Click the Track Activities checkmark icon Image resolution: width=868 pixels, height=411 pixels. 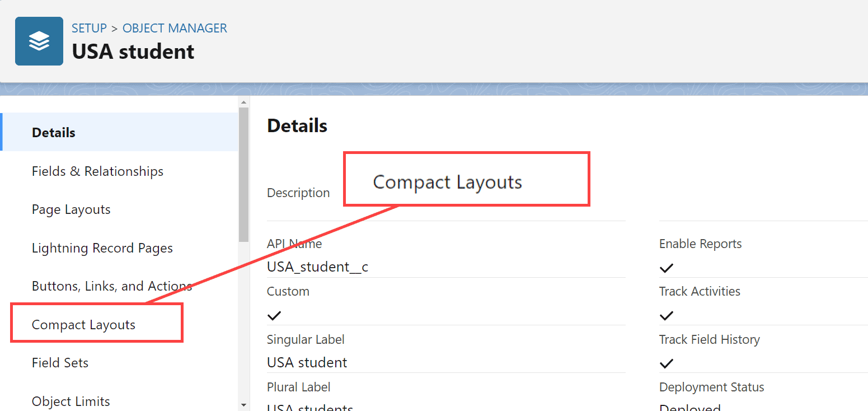(667, 315)
